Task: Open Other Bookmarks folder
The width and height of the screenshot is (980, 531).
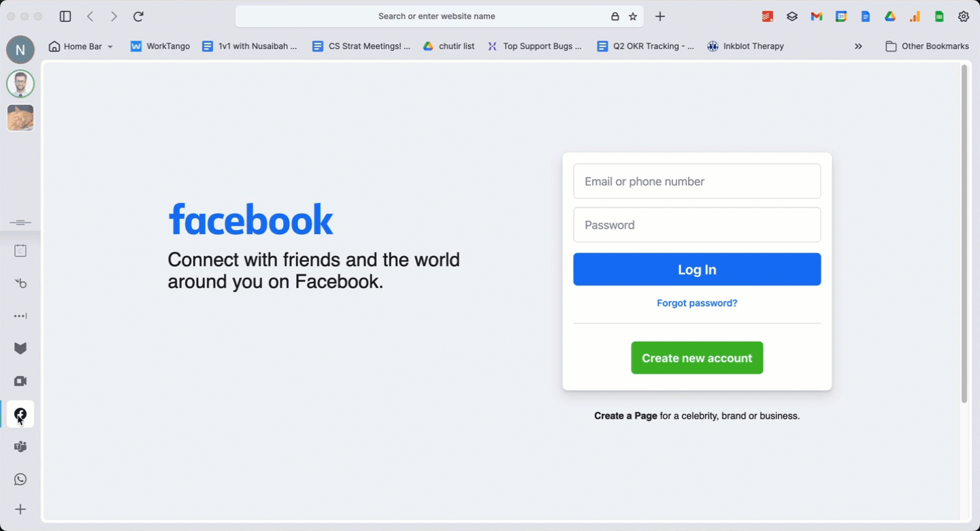Action: click(927, 46)
